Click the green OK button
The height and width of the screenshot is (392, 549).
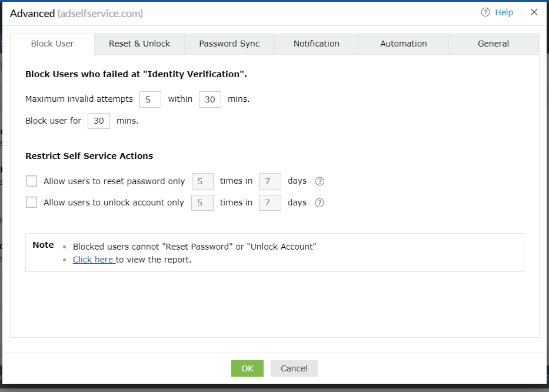coord(247,368)
